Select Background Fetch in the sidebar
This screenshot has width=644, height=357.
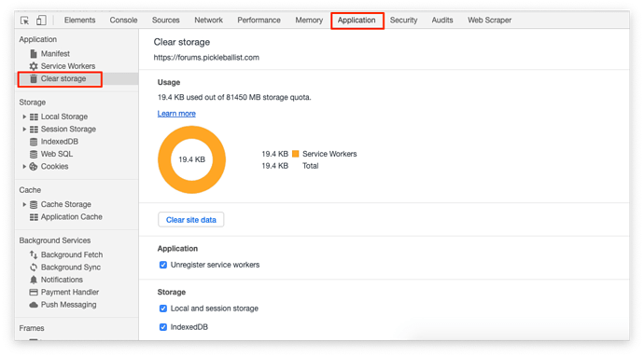click(x=72, y=254)
